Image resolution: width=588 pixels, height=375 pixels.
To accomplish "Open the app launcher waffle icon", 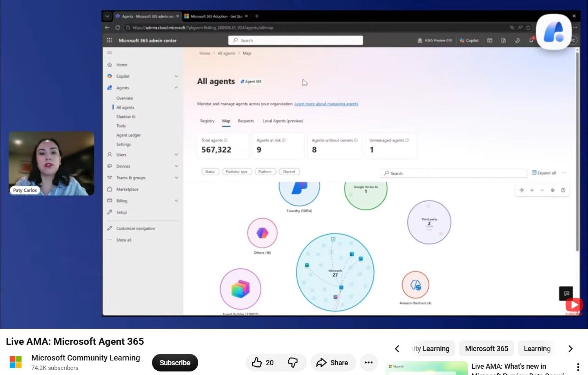I will point(109,40).
